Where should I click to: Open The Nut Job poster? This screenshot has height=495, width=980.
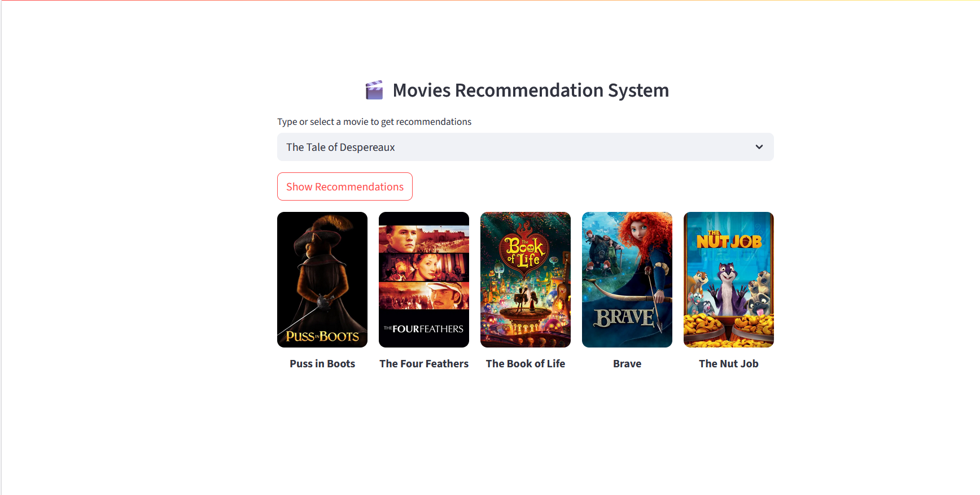tap(729, 280)
